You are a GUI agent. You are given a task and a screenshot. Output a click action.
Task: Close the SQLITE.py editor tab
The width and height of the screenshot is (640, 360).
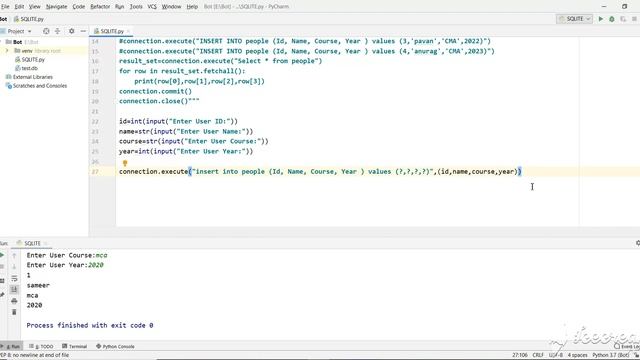128,31
